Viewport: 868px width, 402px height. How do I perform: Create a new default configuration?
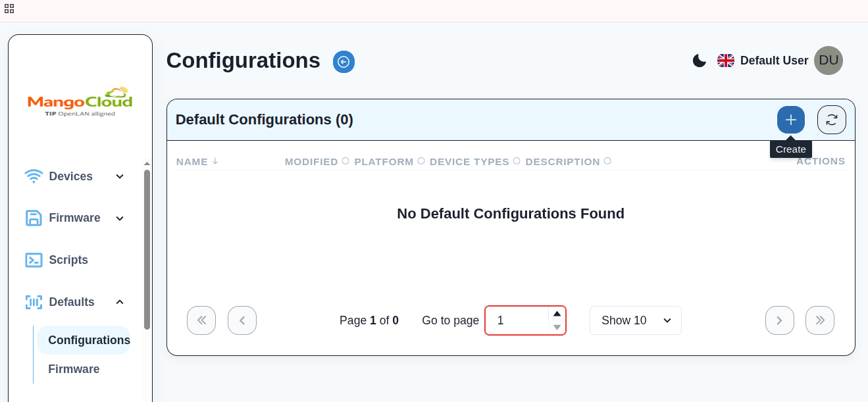click(x=790, y=119)
